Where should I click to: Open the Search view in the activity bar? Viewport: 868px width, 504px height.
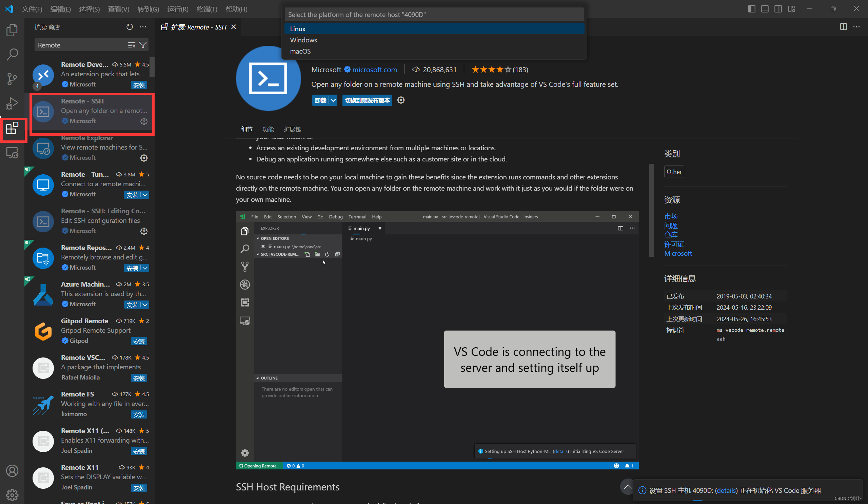12,54
